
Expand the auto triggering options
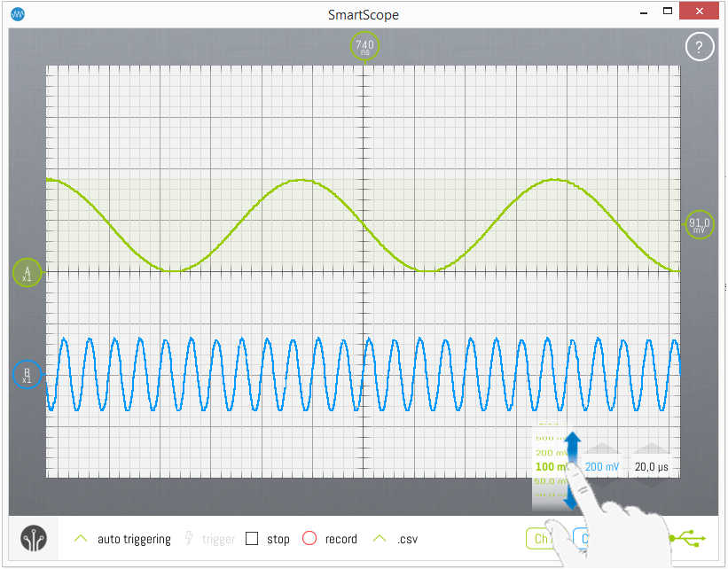pyautogui.click(x=81, y=538)
